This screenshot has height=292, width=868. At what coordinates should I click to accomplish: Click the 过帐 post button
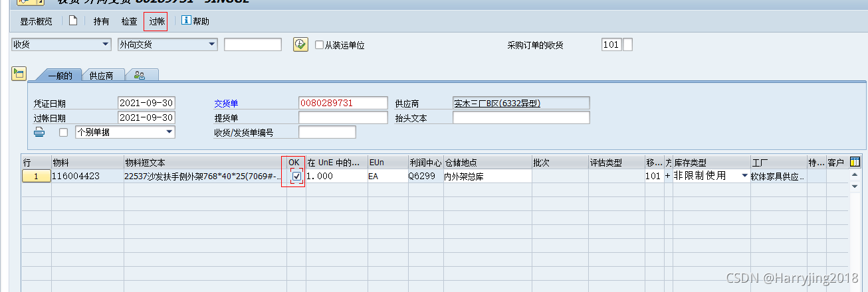(x=156, y=21)
